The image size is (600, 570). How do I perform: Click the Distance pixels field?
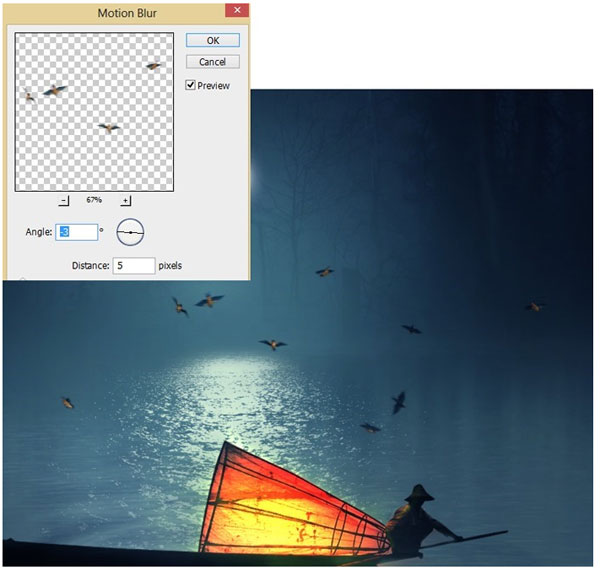coord(134,265)
